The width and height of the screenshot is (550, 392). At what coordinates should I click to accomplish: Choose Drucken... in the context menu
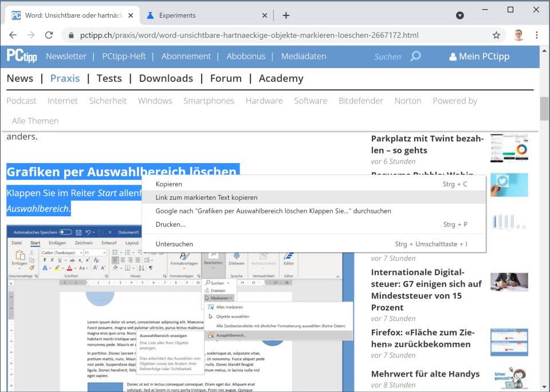314,224
